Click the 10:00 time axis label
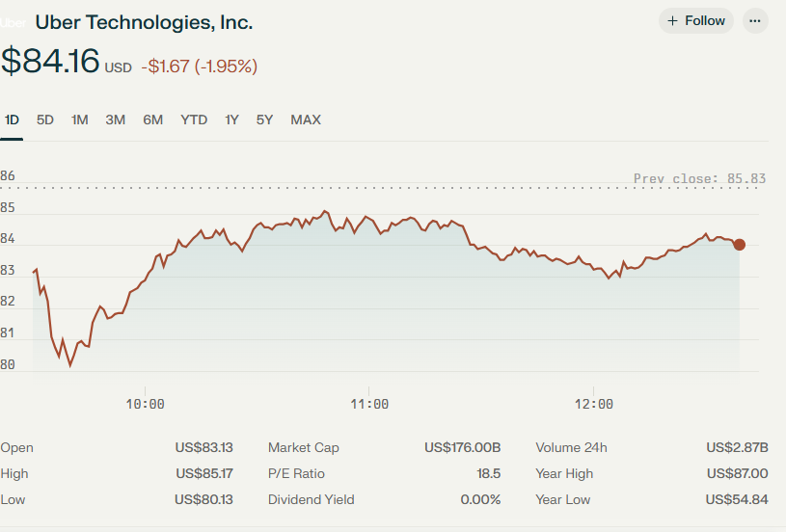 click(x=145, y=404)
